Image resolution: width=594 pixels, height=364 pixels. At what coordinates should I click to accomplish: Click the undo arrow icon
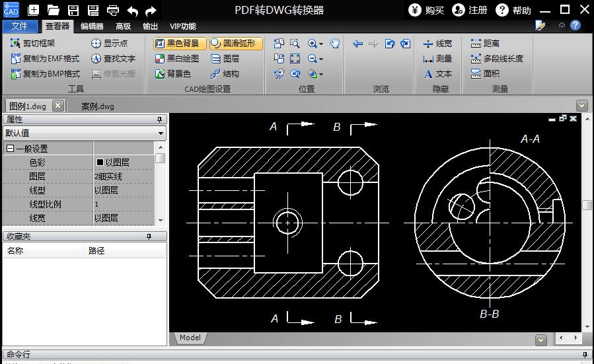[x=133, y=11]
